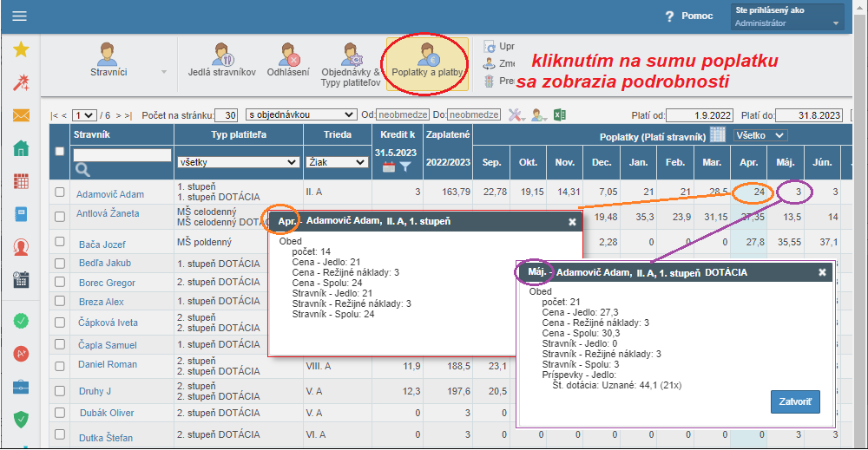Open Jedlá stravníkov
The width and height of the screenshot is (868, 450).
(222, 61)
